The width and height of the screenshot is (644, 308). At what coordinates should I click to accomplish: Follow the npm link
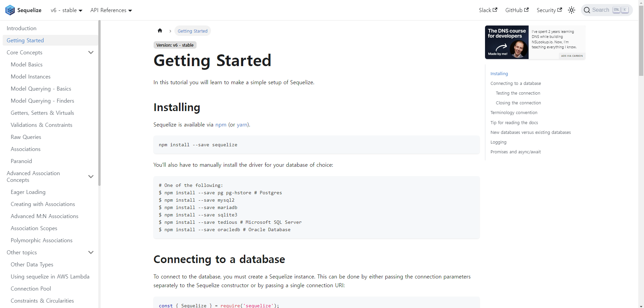point(221,124)
